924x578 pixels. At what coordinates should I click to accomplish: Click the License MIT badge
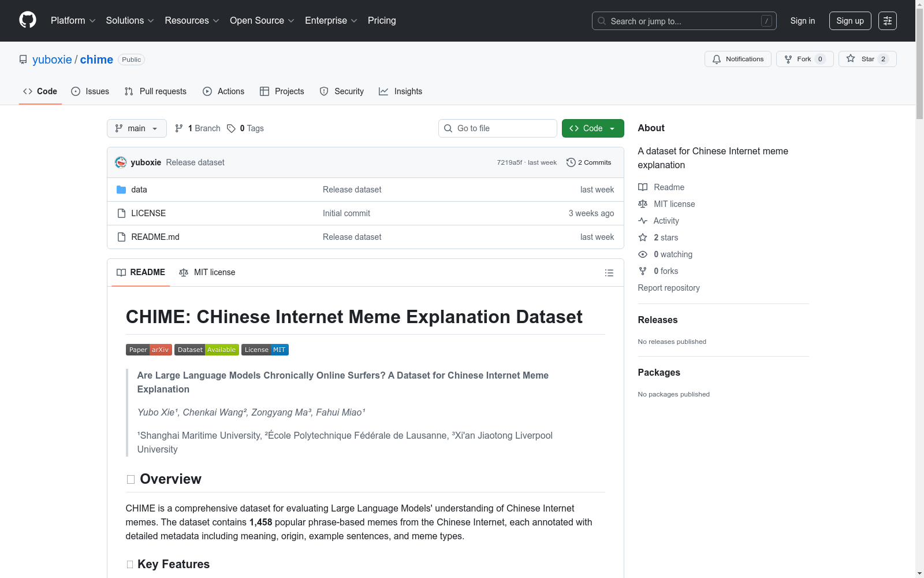pos(265,350)
